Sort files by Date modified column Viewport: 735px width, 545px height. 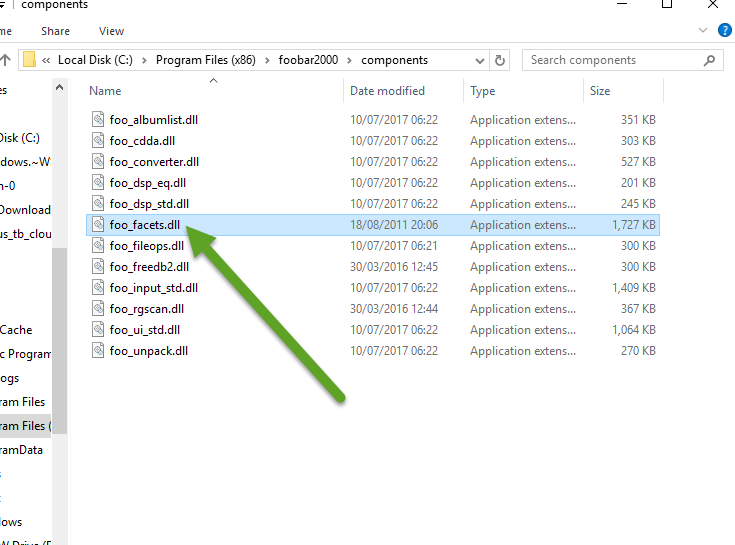(387, 91)
